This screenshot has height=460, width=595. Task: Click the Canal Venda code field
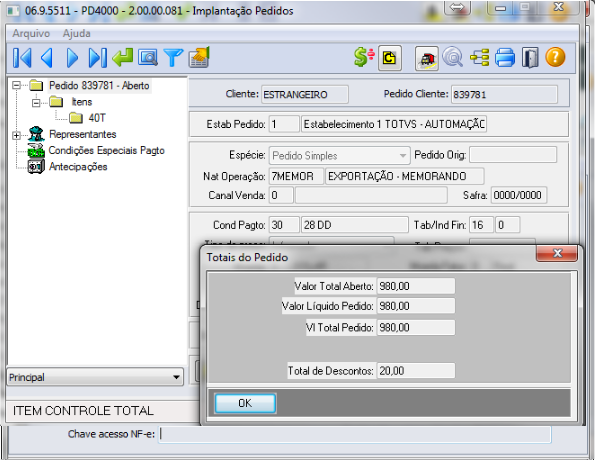[x=281, y=195]
